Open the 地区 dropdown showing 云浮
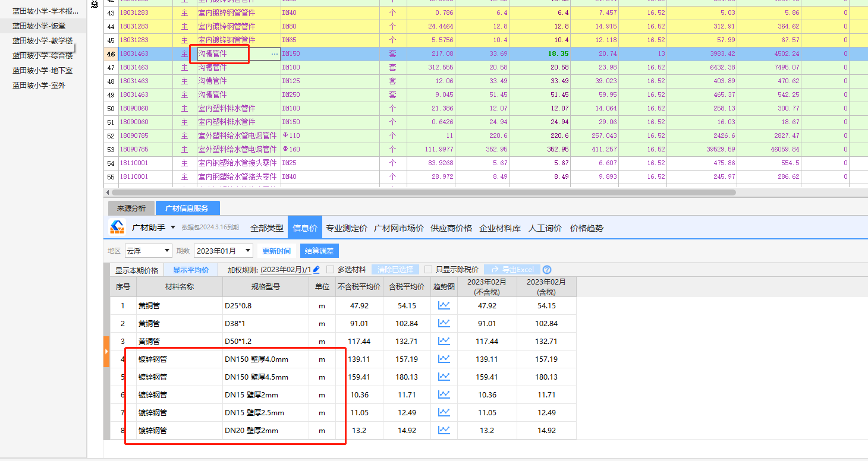Screen dimensions: 868x461 [148, 251]
